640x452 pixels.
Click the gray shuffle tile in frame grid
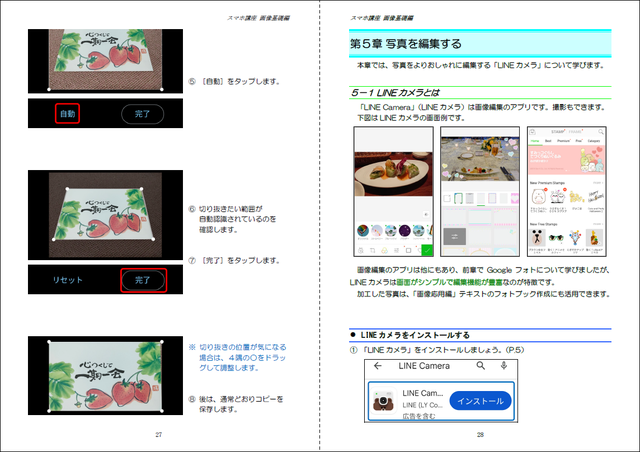455,236
